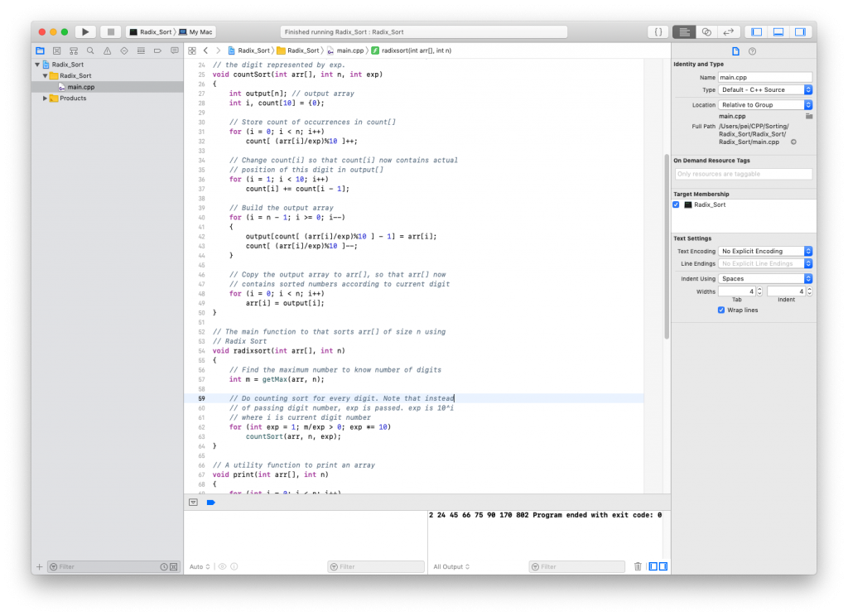The width and height of the screenshot is (848, 616).
Task: Click the Name field containing main.cpp
Action: 764,76
